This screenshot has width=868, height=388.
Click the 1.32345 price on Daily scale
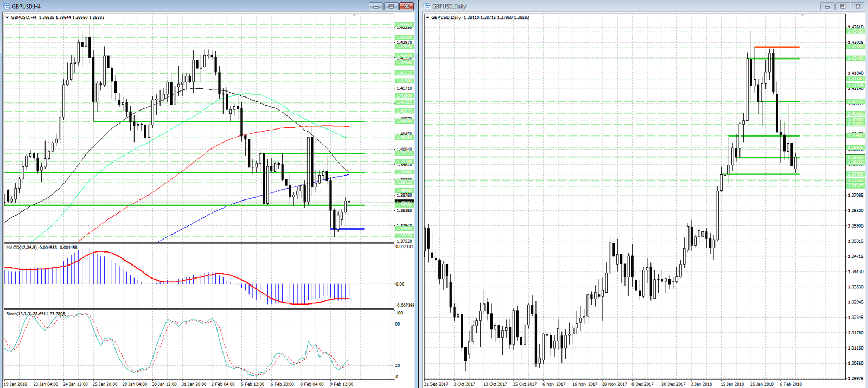pos(856,317)
